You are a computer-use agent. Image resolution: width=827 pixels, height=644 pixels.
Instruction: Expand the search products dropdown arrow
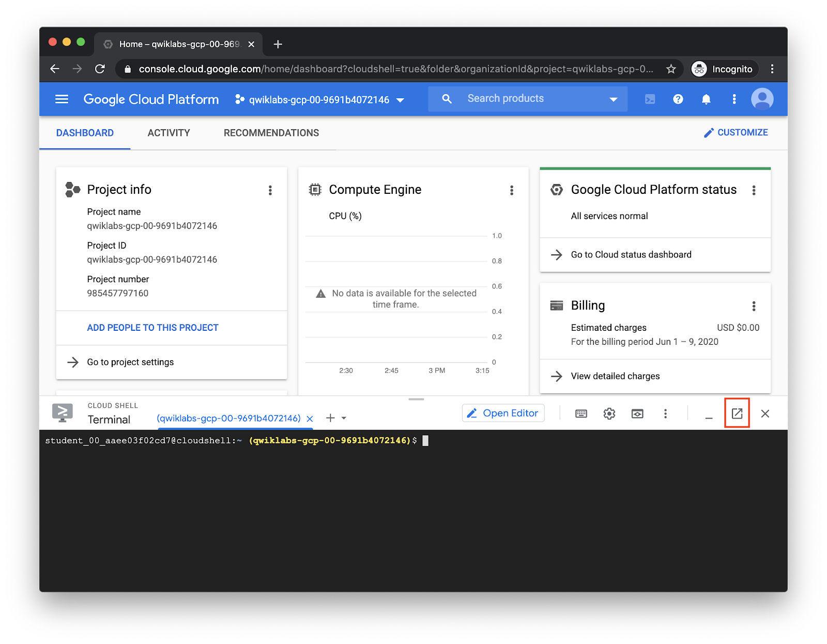pos(614,99)
